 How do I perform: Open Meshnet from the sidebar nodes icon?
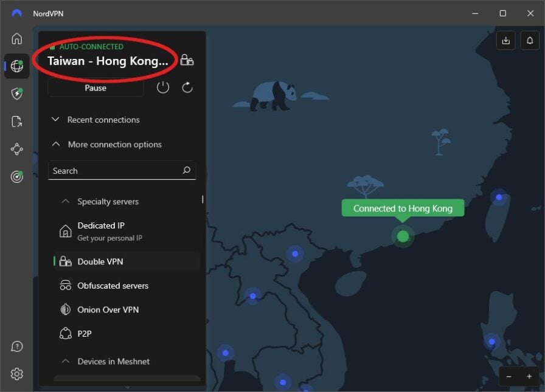tap(16, 149)
